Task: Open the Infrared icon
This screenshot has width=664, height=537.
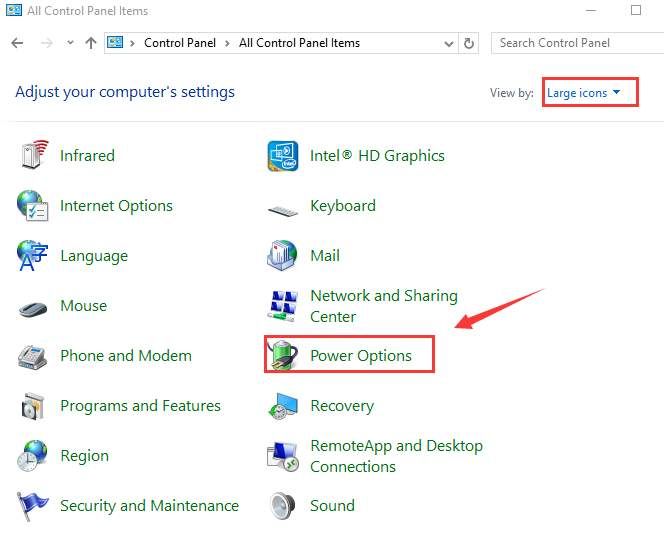Action: 33,156
